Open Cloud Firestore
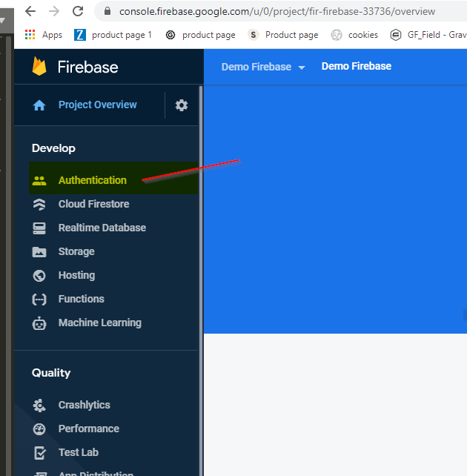This screenshot has height=476, width=467. click(93, 204)
